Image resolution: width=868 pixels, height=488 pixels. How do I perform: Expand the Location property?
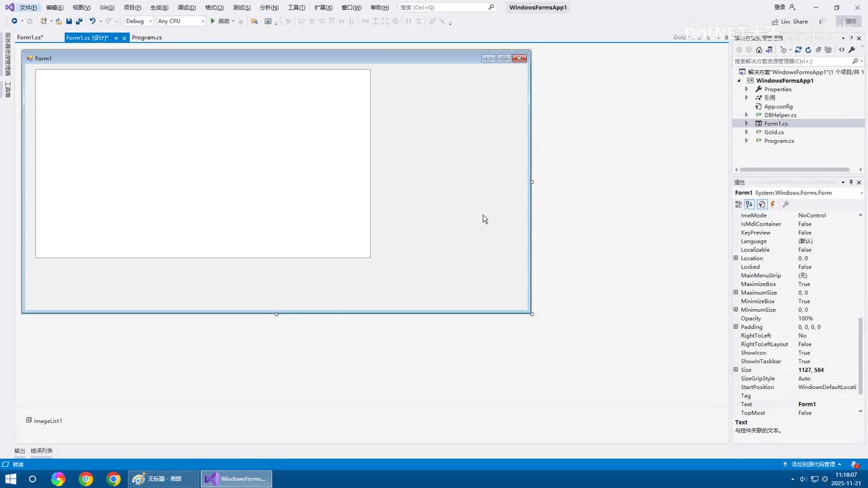736,258
